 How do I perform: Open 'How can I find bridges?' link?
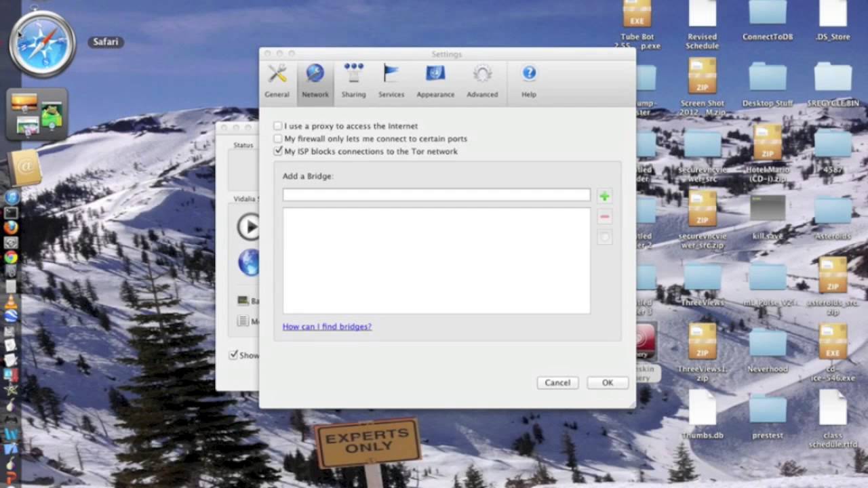coord(327,327)
